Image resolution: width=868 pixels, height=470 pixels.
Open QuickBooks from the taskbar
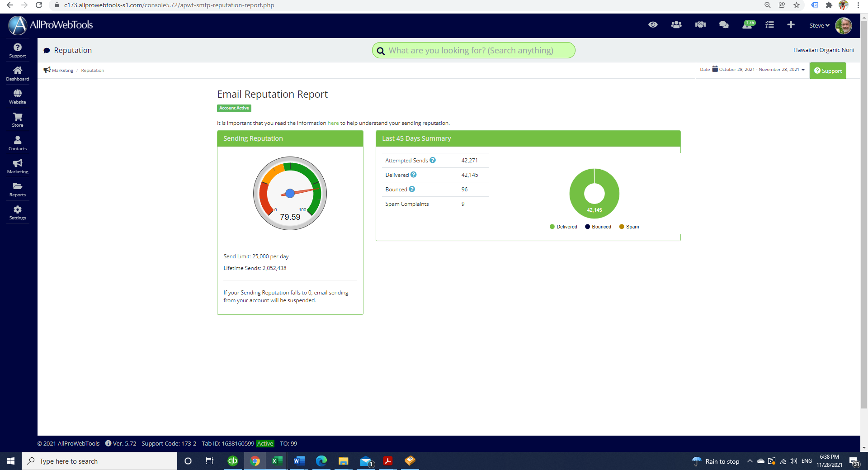(x=232, y=461)
